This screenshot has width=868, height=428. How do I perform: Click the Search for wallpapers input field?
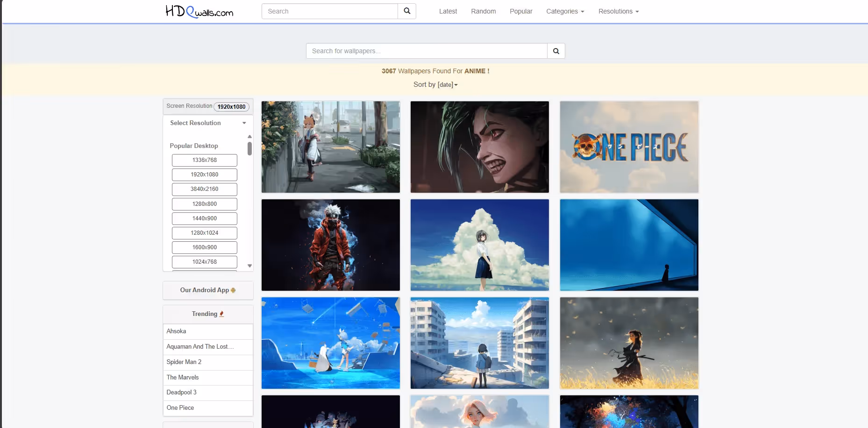pos(426,51)
